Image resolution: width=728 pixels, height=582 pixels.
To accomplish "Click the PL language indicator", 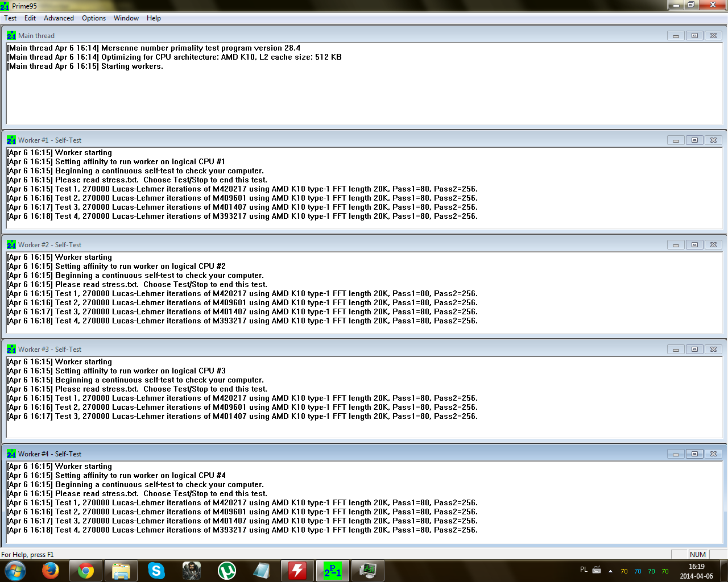I will click(x=584, y=569).
